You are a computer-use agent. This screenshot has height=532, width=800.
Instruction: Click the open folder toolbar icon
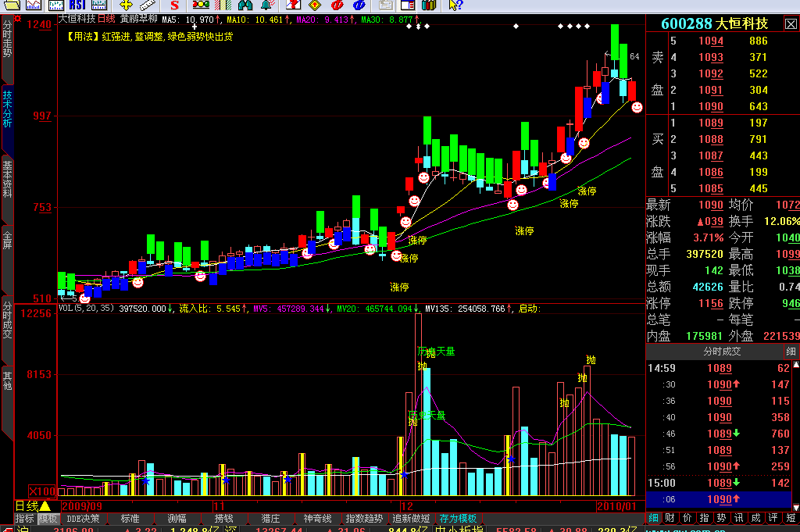[x=11, y=5]
